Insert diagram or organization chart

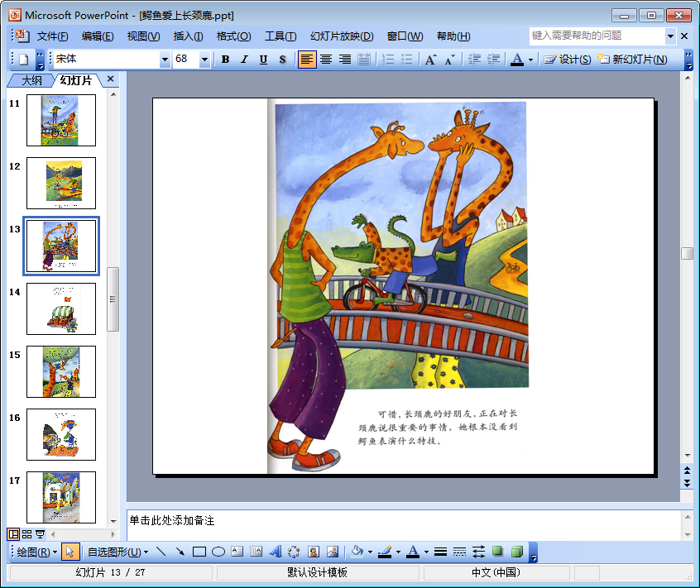[294, 552]
